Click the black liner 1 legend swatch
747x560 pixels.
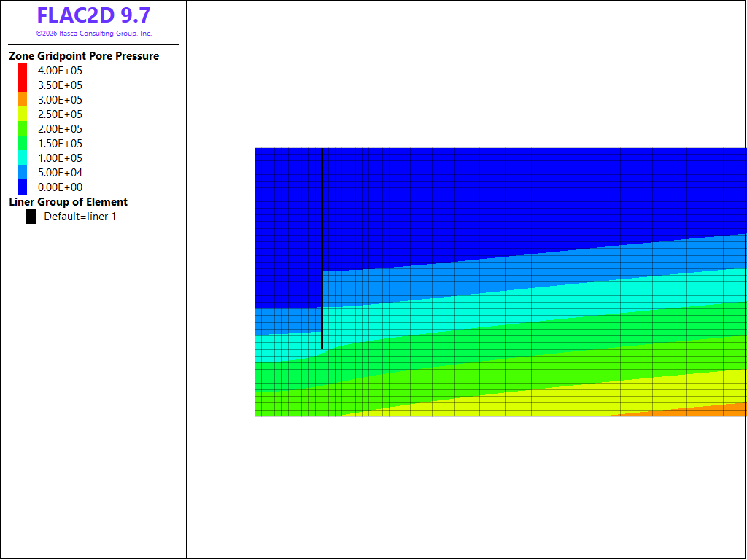pos(31,216)
